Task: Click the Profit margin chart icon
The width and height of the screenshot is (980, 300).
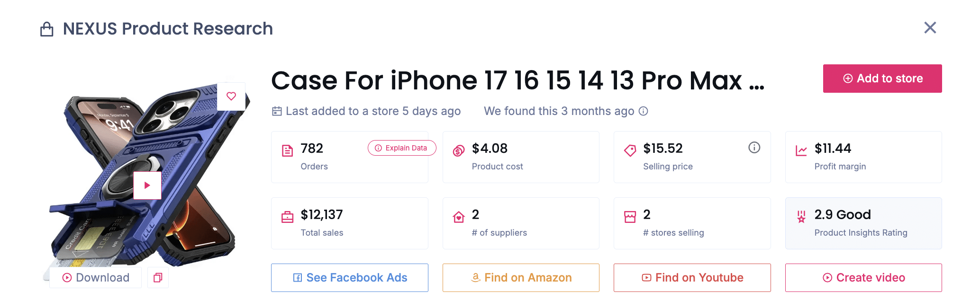Action: point(801,151)
